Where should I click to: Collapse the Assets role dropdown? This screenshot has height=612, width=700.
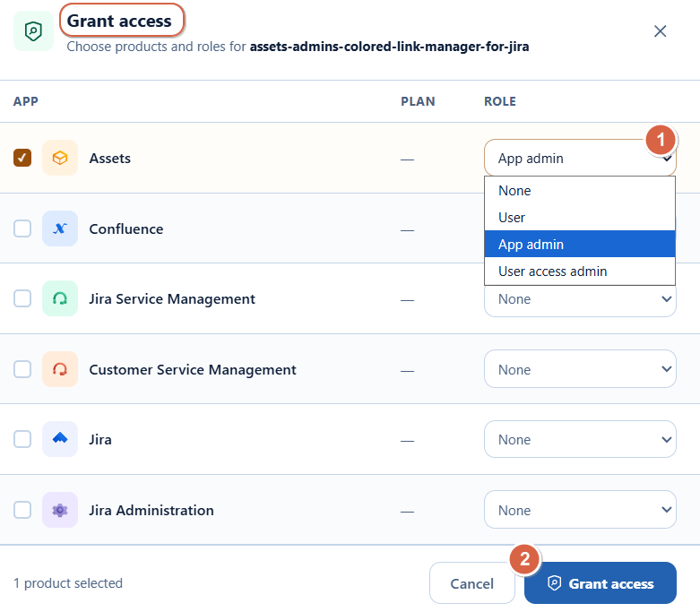coord(580,158)
